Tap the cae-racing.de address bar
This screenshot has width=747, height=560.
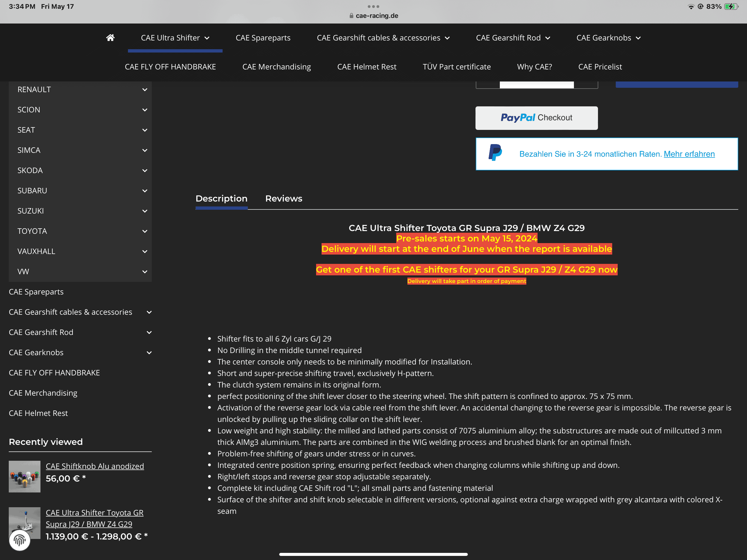[373, 16]
